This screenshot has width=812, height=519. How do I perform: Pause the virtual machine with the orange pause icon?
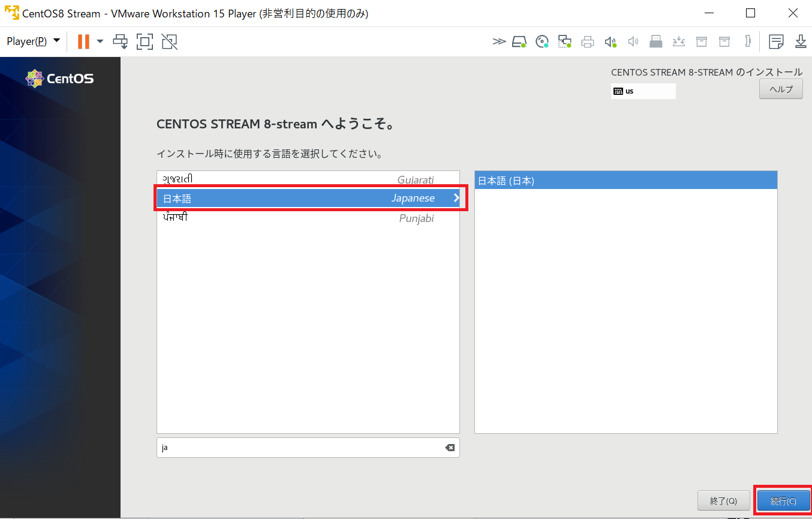point(83,41)
